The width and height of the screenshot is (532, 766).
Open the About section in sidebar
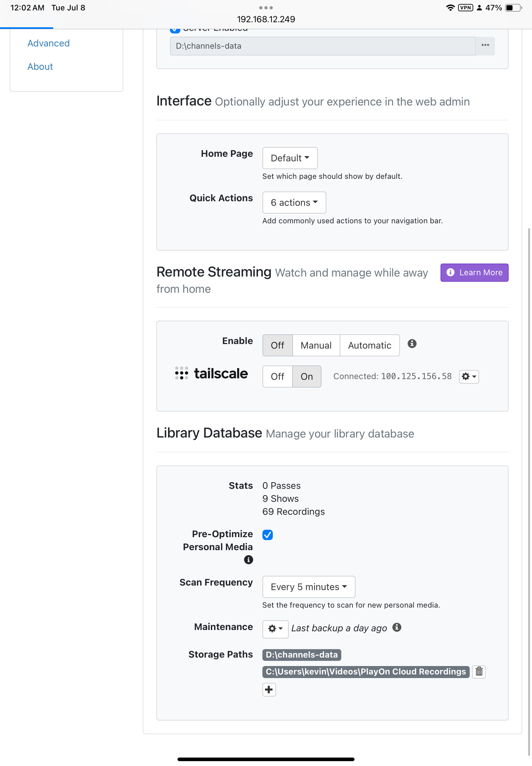[x=40, y=67]
